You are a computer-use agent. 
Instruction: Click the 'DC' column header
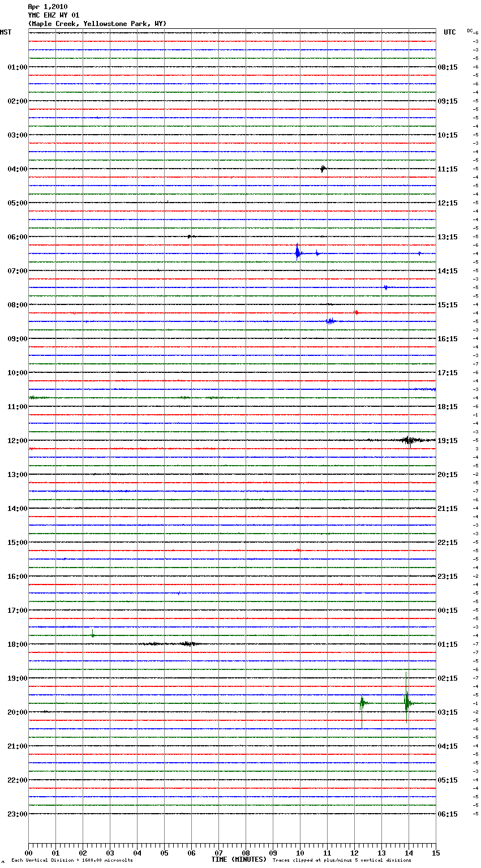click(470, 31)
